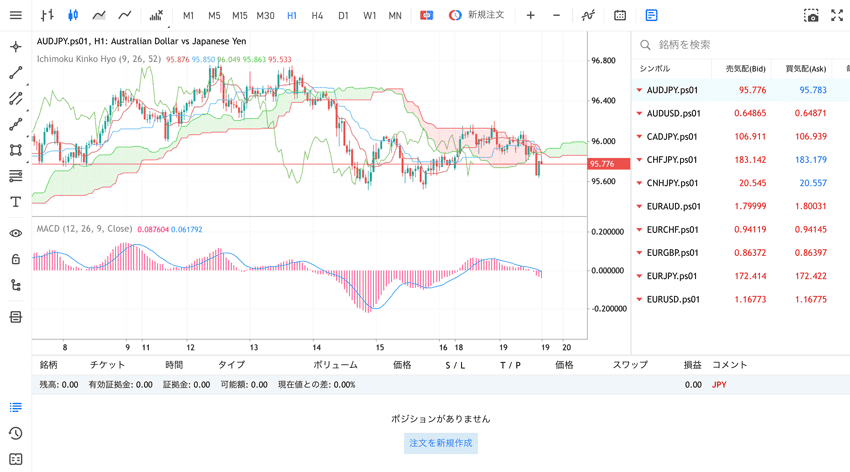Toggle object visibility eye icon
Viewport: 850px width, 472px height.
(x=16, y=233)
